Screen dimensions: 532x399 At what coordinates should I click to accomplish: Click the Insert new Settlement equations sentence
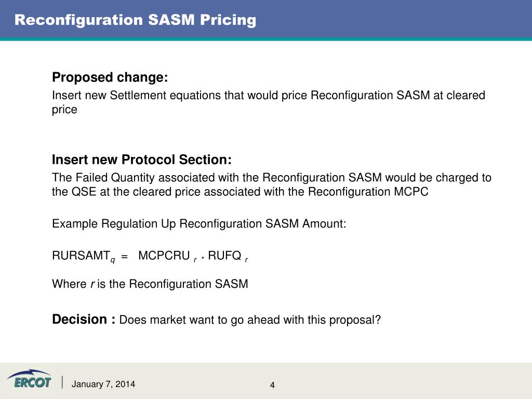[269, 102]
